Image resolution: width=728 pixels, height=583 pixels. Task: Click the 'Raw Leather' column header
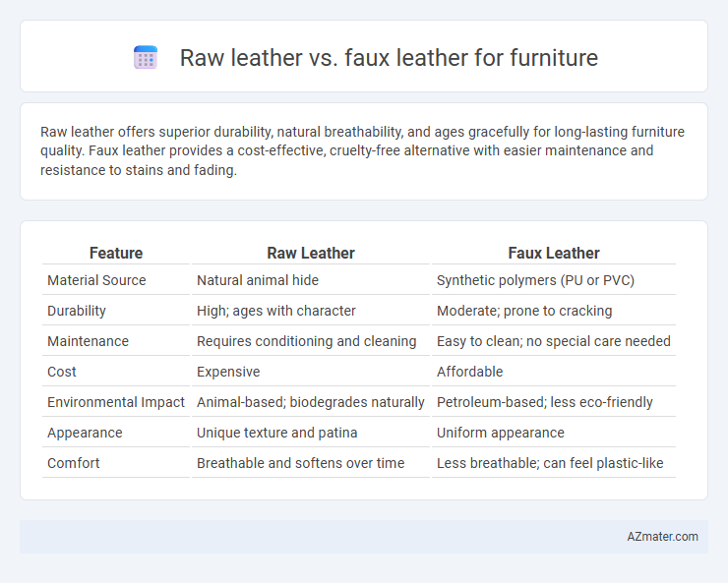click(x=311, y=253)
